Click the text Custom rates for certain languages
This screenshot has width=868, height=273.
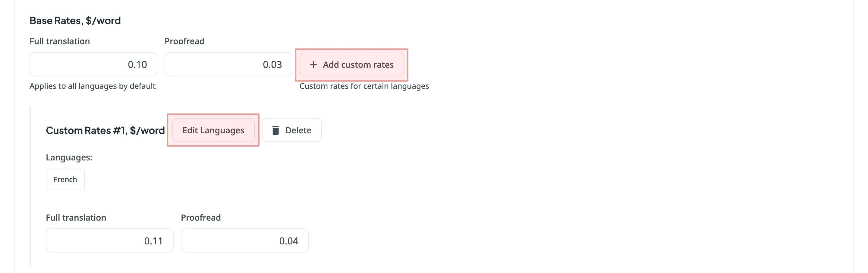coord(364,86)
